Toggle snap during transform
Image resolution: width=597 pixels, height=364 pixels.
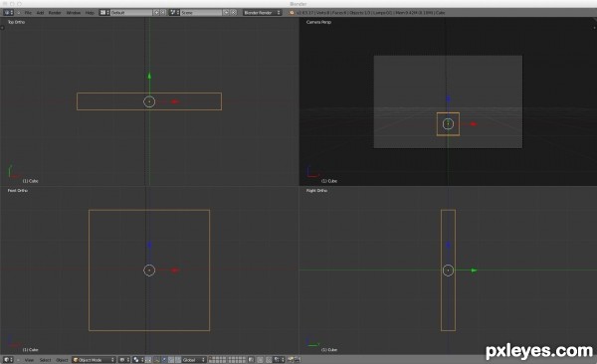tap(269, 360)
